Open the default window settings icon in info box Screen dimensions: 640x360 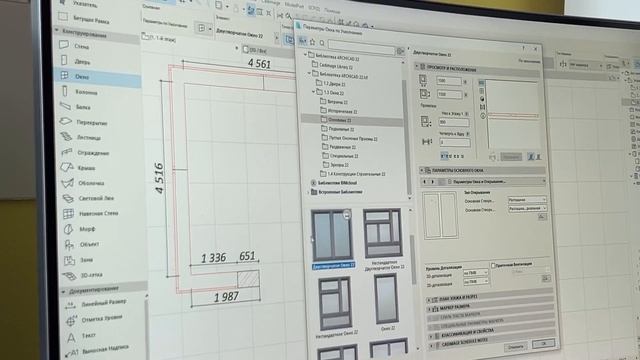pyautogui.click(x=202, y=28)
